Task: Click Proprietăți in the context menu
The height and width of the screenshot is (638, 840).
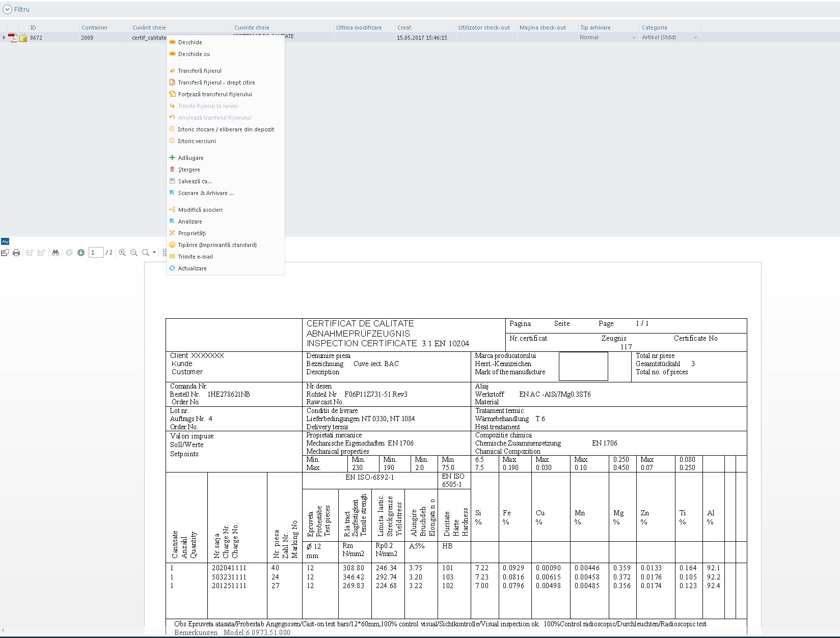Action: point(192,233)
